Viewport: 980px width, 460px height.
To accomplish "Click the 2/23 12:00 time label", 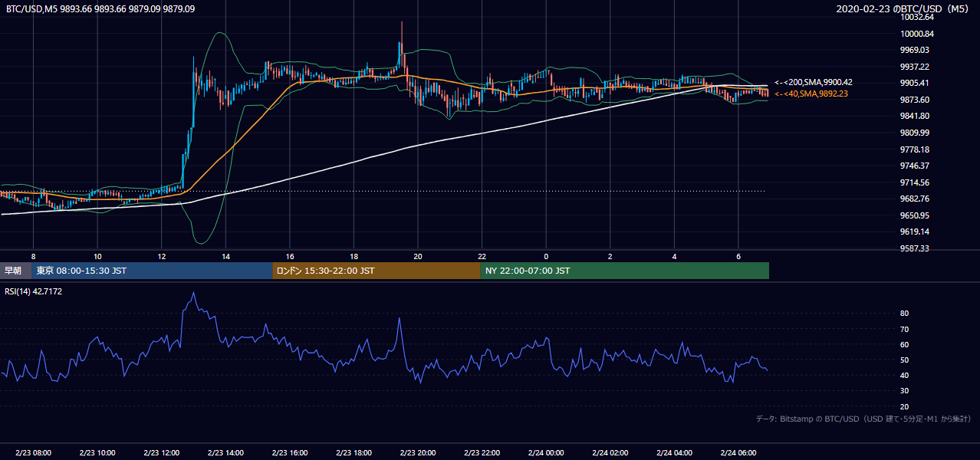I will (161, 453).
